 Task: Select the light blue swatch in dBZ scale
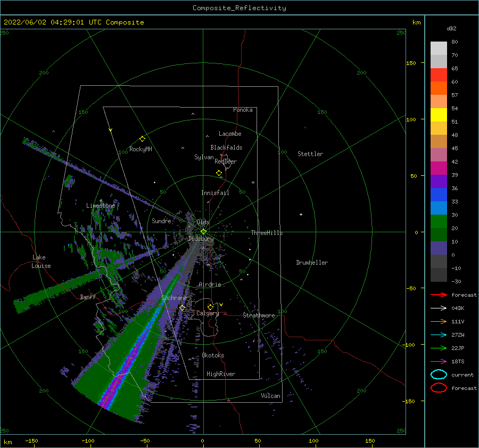[439, 208]
